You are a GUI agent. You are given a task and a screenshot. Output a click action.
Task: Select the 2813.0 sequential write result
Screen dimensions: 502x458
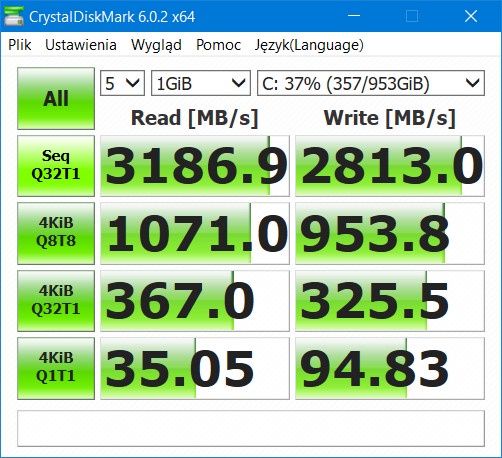pos(390,166)
